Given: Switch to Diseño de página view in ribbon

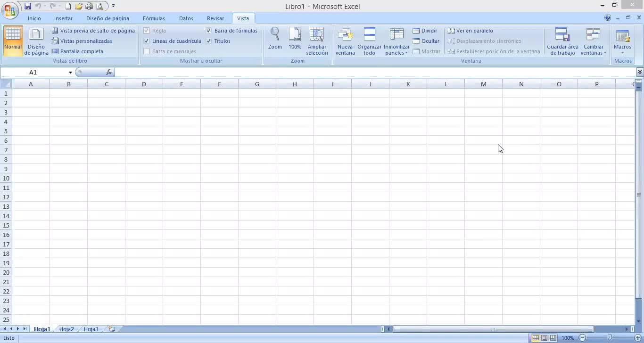Looking at the screenshot, I should click(x=36, y=41).
